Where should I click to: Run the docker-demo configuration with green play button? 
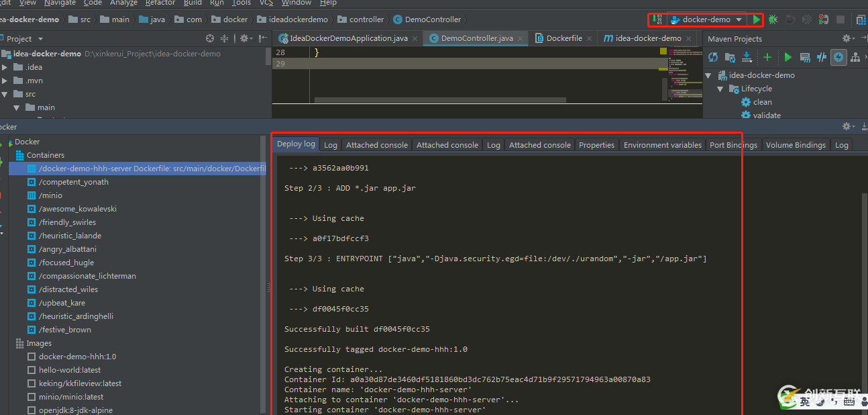pyautogui.click(x=756, y=20)
